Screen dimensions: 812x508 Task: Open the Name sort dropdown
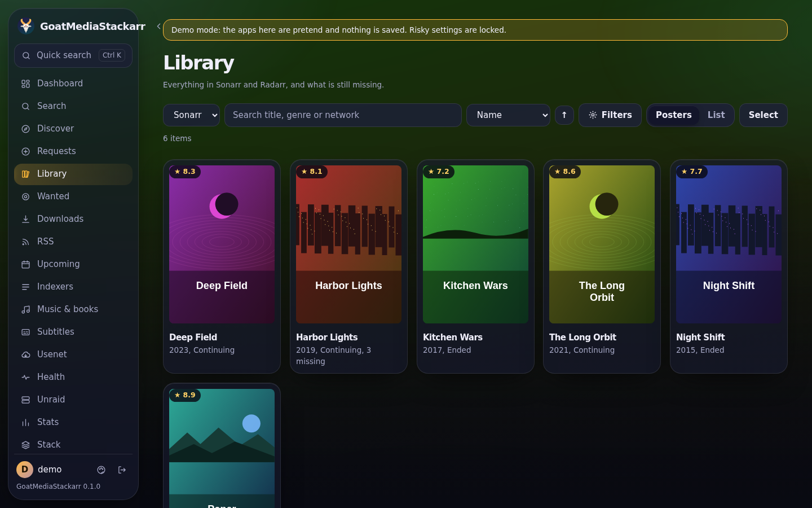(508, 115)
